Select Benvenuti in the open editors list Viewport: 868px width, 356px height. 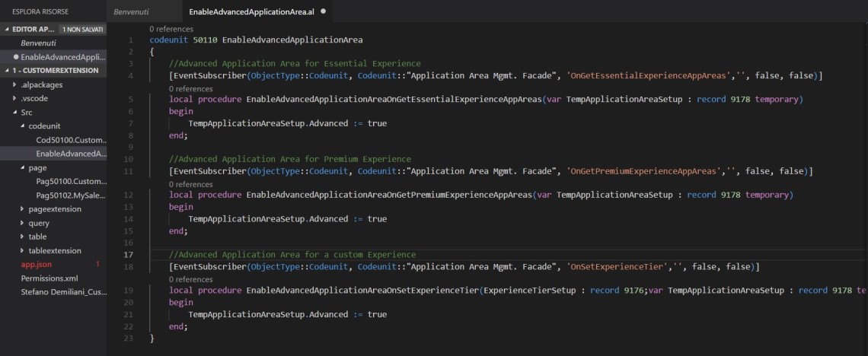coord(38,43)
